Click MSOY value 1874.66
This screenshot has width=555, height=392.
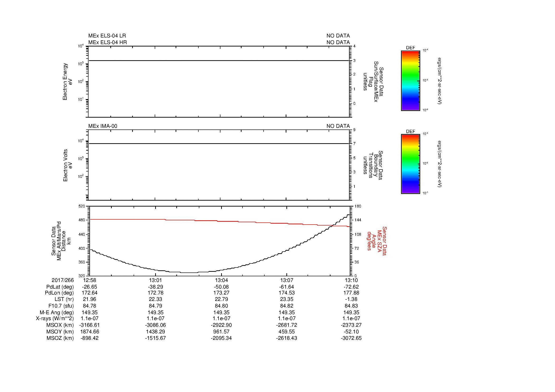(89, 332)
